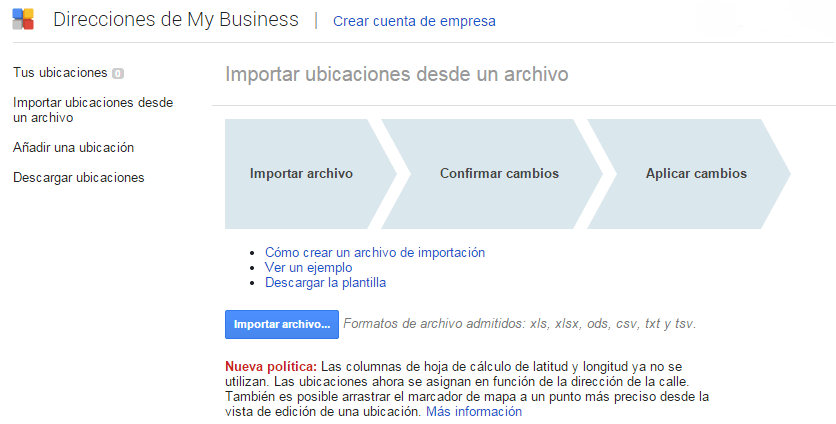This screenshot has width=836, height=424.
Task: Click 'Descargar la plantilla' link
Action: tap(325, 283)
